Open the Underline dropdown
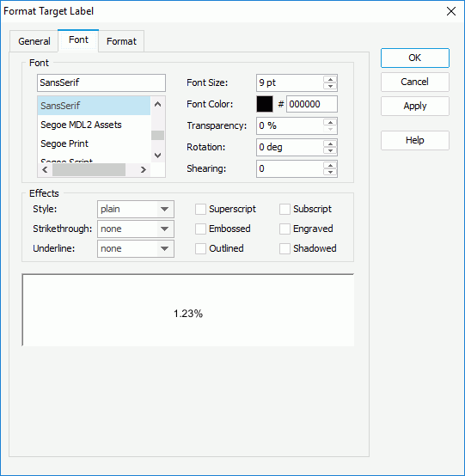Image resolution: width=465 pixels, height=476 pixels. coord(136,249)
